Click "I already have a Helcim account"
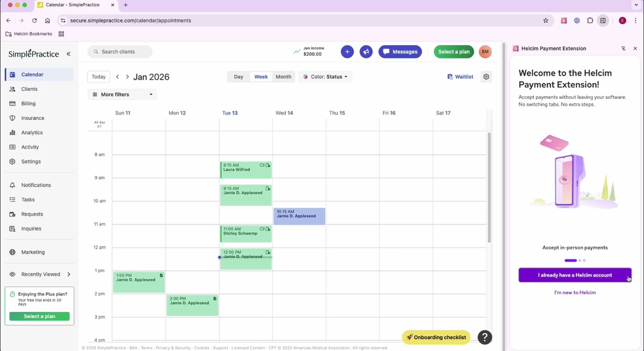644x351 pixels. pos(575,275)
